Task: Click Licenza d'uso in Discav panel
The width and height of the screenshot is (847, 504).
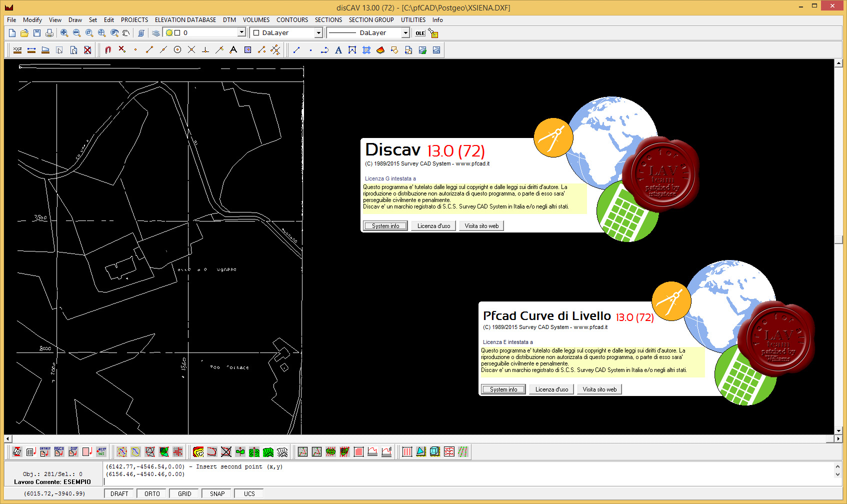Action: click(x=433, y=226)
